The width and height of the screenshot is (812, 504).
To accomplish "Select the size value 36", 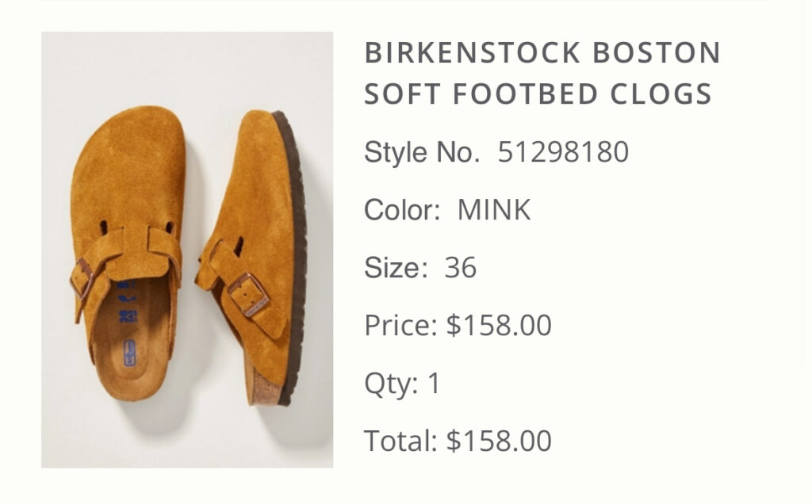I will click(461, 268).
